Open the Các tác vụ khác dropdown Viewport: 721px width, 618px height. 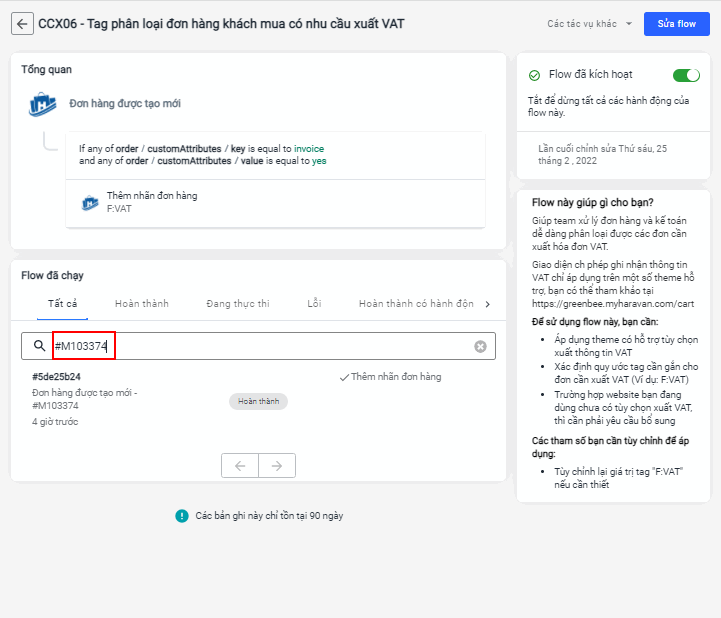589,24
